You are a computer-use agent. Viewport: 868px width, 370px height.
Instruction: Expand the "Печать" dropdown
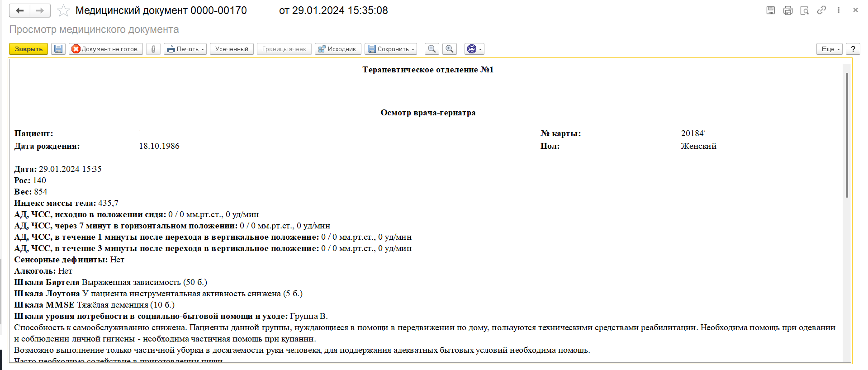[185, 49]
